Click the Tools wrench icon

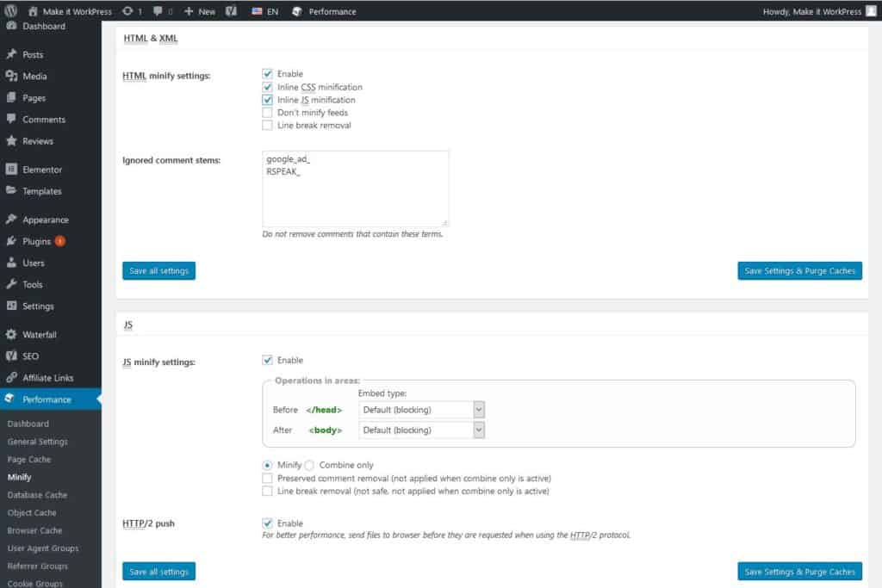coord(11,284)
